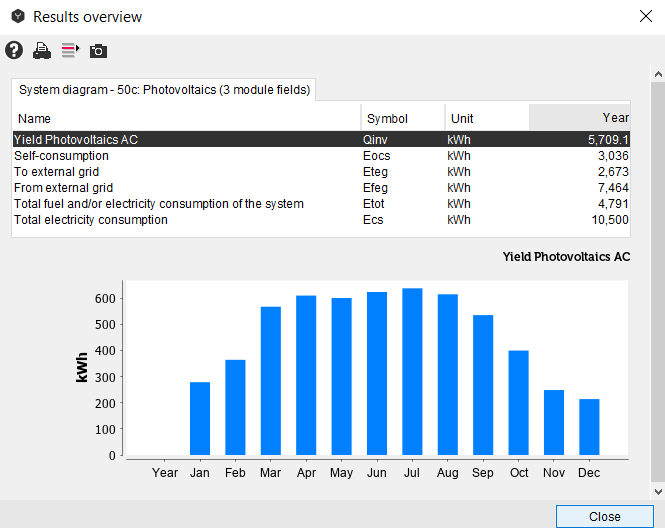Click the export list icon with arrow
665x528 pixels.
coord(70,50)
